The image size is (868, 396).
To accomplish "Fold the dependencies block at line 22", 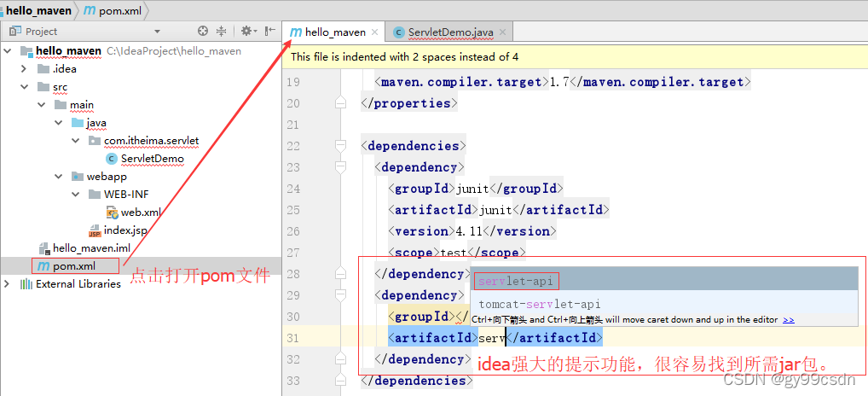I will tap(340, 146).
